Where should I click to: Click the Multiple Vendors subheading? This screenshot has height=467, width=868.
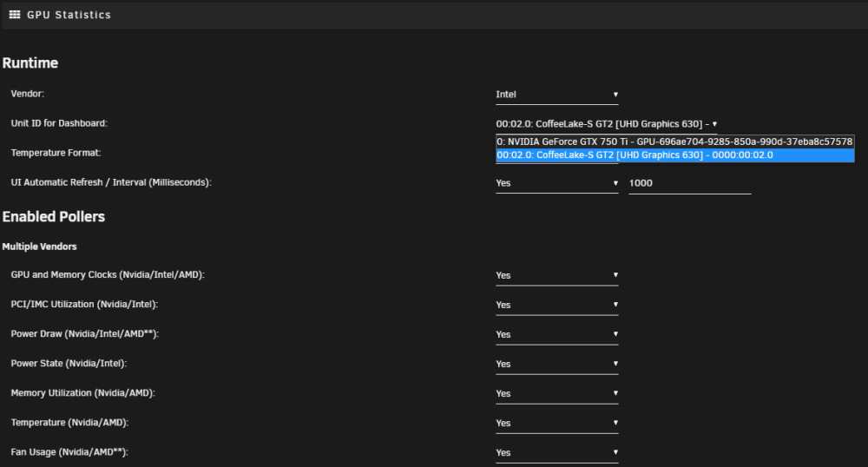(39, 247)
